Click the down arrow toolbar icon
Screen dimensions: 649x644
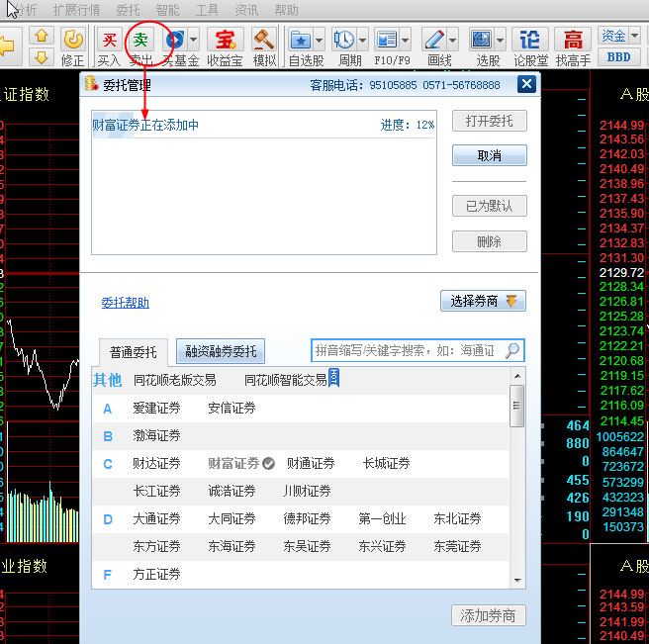click(x=42, y=57)
